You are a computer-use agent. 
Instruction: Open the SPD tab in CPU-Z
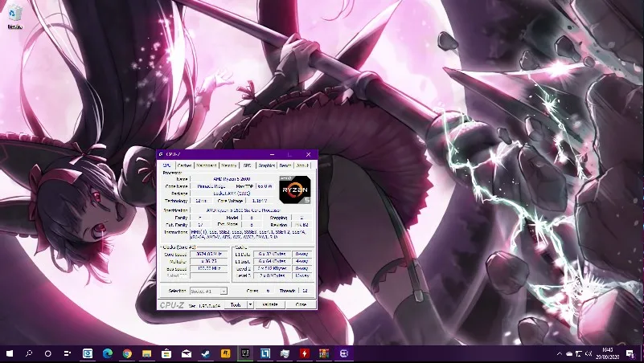click(x=248, y=165)
